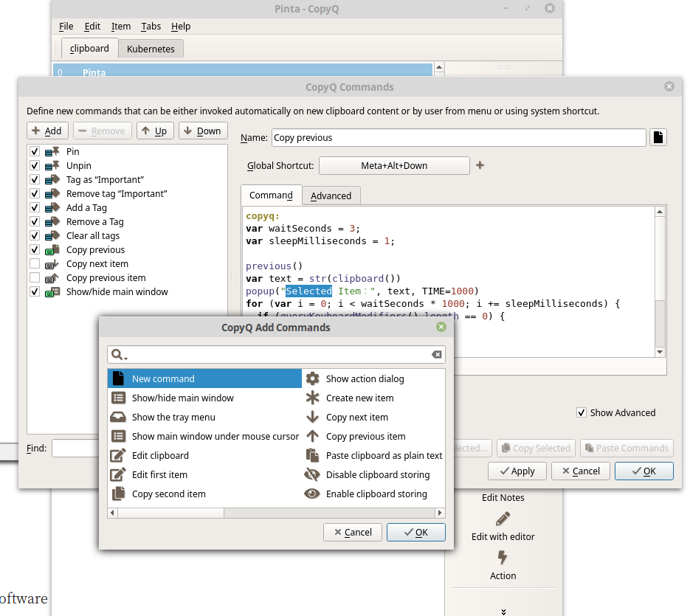Pick Enable clipboard storing command
Image resolution: width=690 pixels, height=616 pixels.
[x=373, y=494]
